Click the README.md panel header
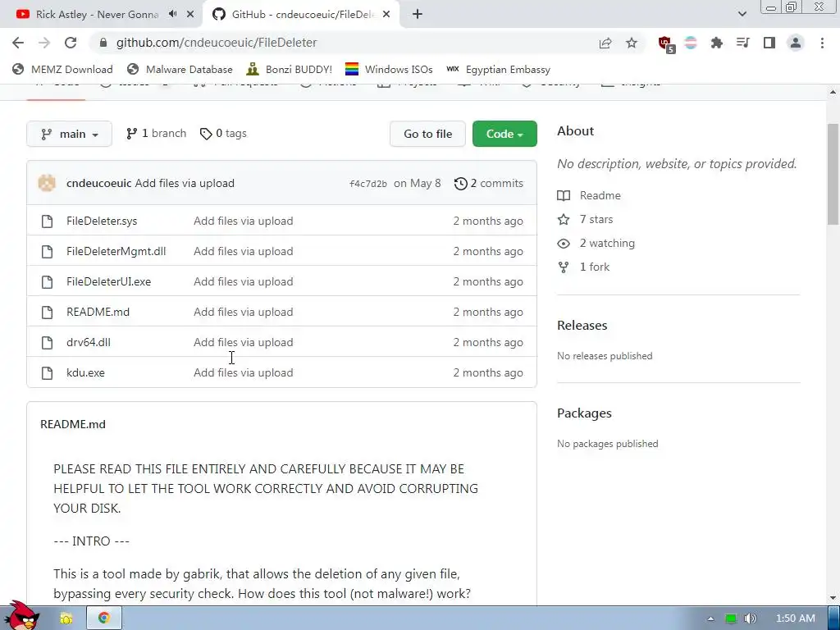 tap(73, 424)
